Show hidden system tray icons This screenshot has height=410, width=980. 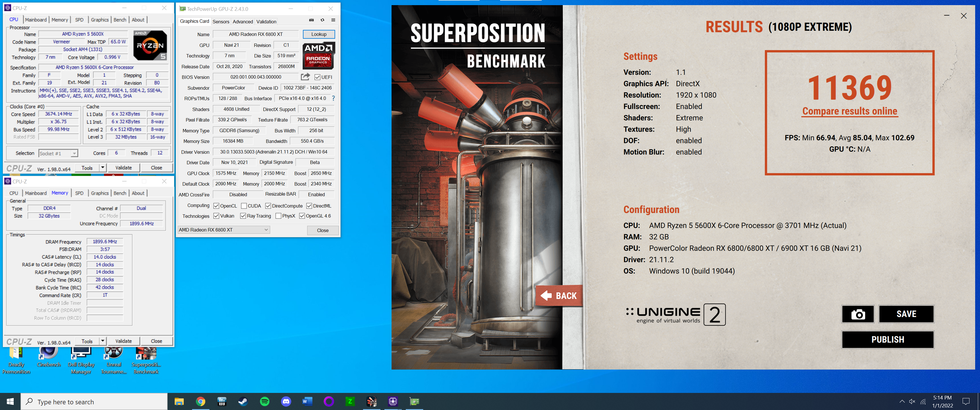point(902,401)
